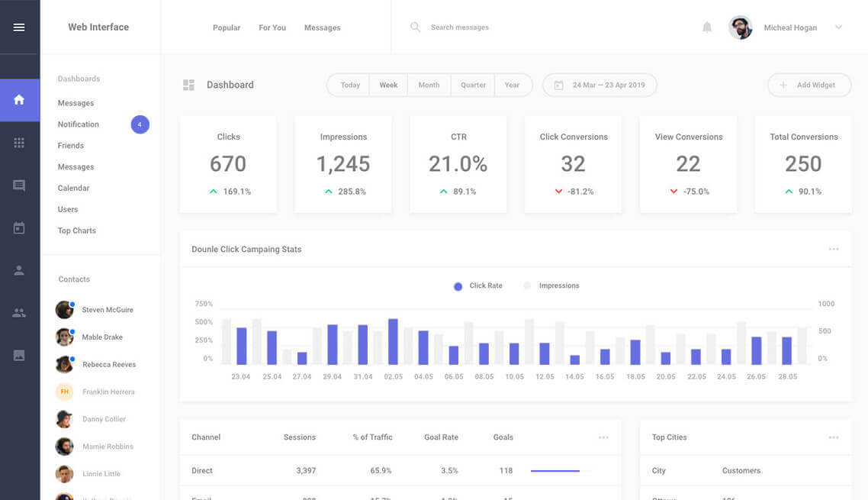Open the 24 Mar – 23 Apr 2019 date picker
This screenshot has width=868, height=500.
click(600, 85)
